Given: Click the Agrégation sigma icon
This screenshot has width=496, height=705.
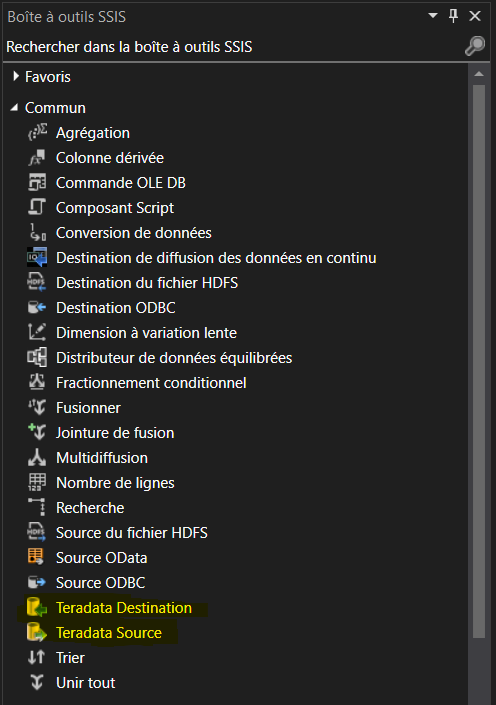Looking at the screenshot, I should [37, 133].
